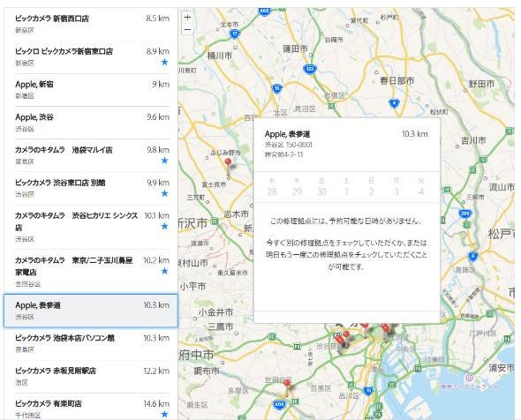Click 8.5 km distance for 新宿西口店
The height and width of the screenshot is (420, 521).
158,19
